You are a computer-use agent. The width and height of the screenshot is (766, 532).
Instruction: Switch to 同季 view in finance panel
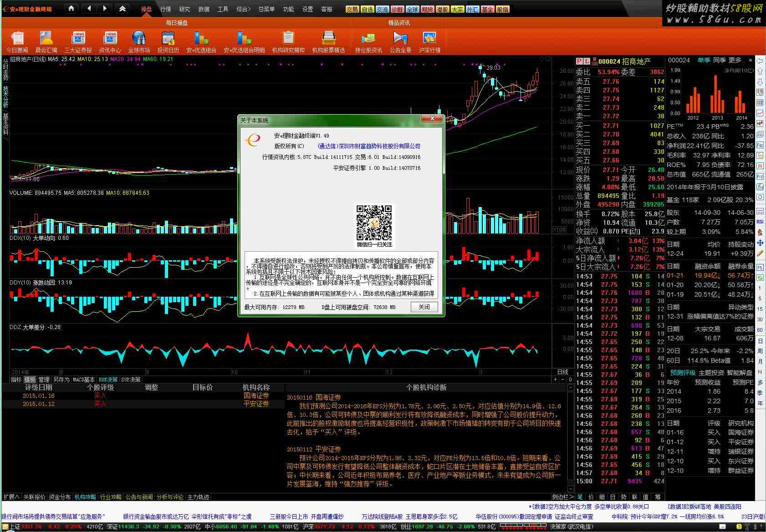tap(720, 60)
